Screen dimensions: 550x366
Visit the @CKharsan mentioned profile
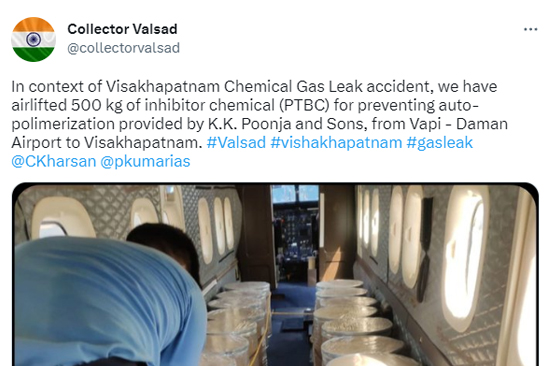coord(54,161)
